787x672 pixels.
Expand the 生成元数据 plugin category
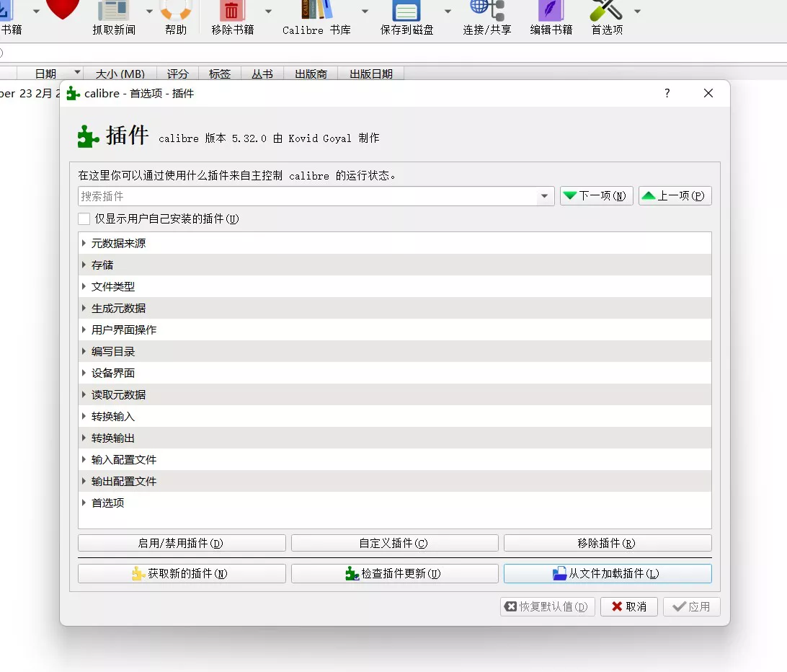pyautogui.click(x=84, y=308)
